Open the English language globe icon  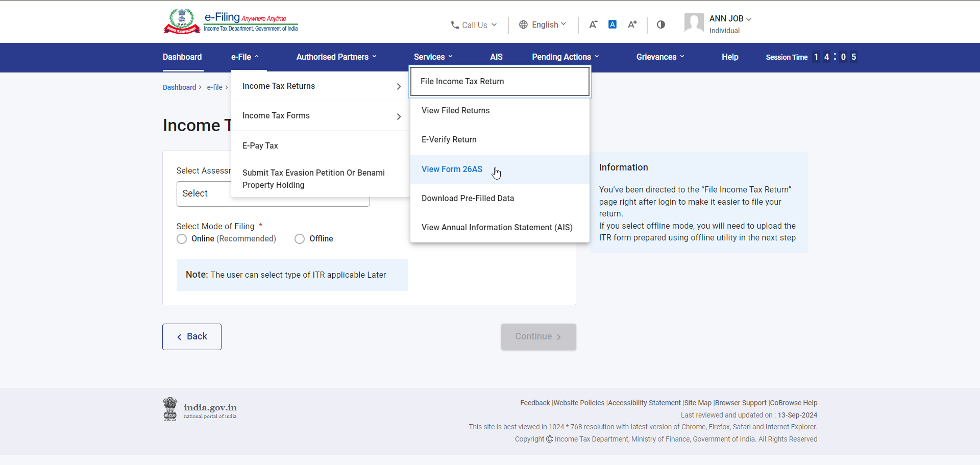coord(523,25)
